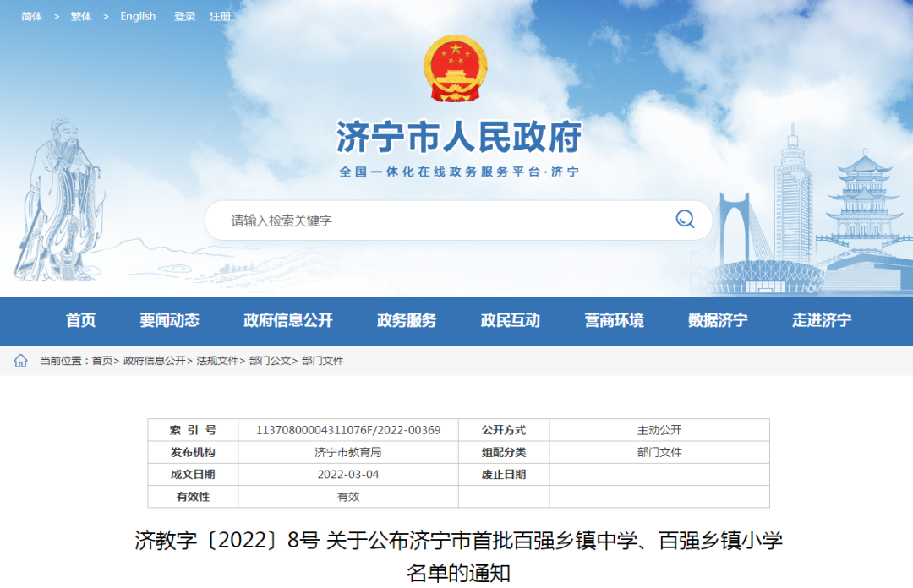Select the 首页 navigation item

pyautogui.click(x=80, y=321)
